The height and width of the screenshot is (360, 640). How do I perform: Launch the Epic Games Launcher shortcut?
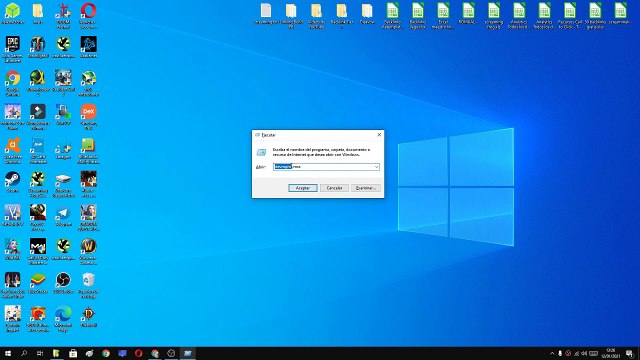point(13,49)
